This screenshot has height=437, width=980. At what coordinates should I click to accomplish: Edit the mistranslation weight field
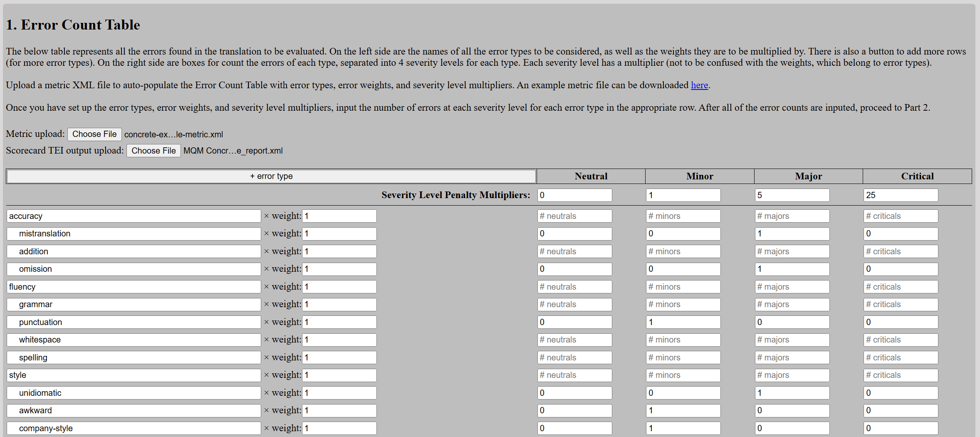[339, 233]
